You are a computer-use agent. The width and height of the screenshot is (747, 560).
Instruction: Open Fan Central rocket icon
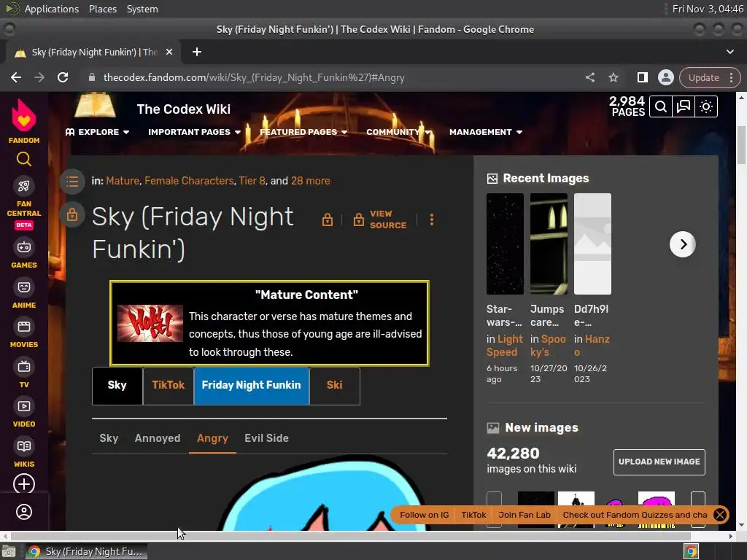24,186
